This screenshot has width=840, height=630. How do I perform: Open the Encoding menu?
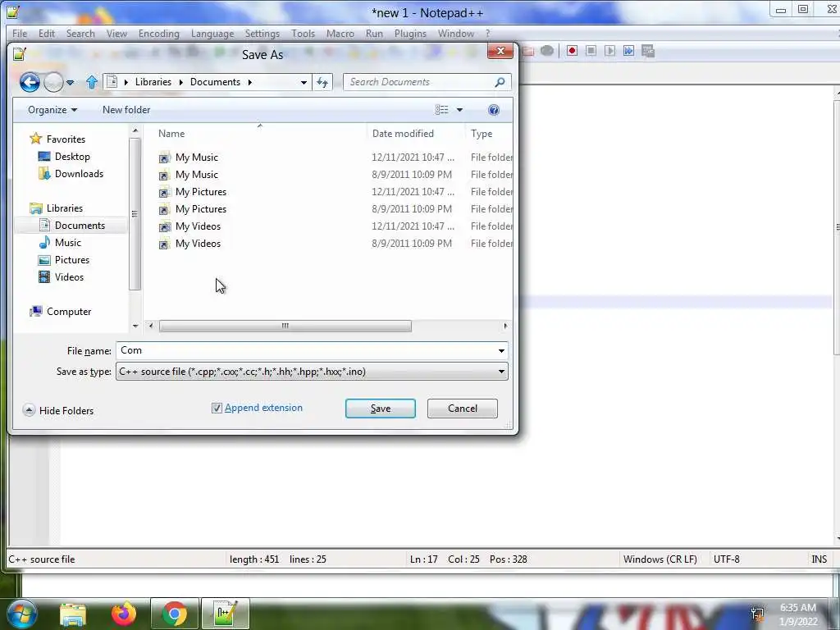pos(159,33)
